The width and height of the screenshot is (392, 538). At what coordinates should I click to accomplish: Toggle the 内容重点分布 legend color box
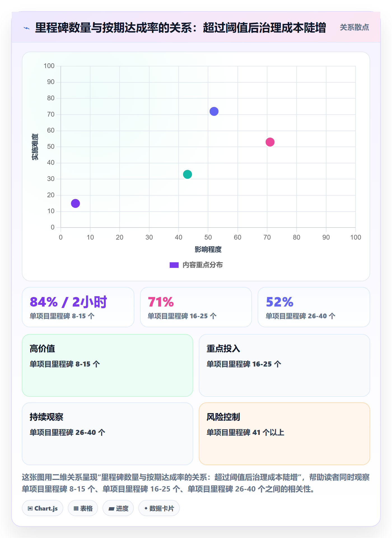click(174, 265)
